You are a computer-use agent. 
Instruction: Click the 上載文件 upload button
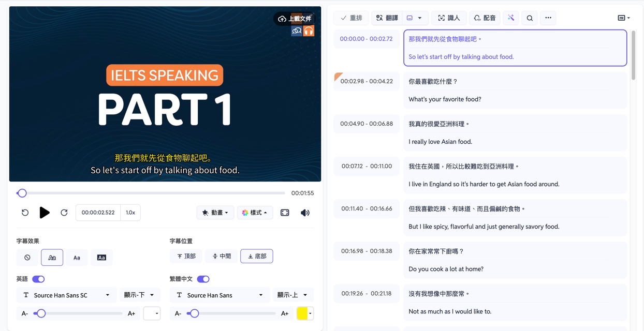(x=295, y=19)
